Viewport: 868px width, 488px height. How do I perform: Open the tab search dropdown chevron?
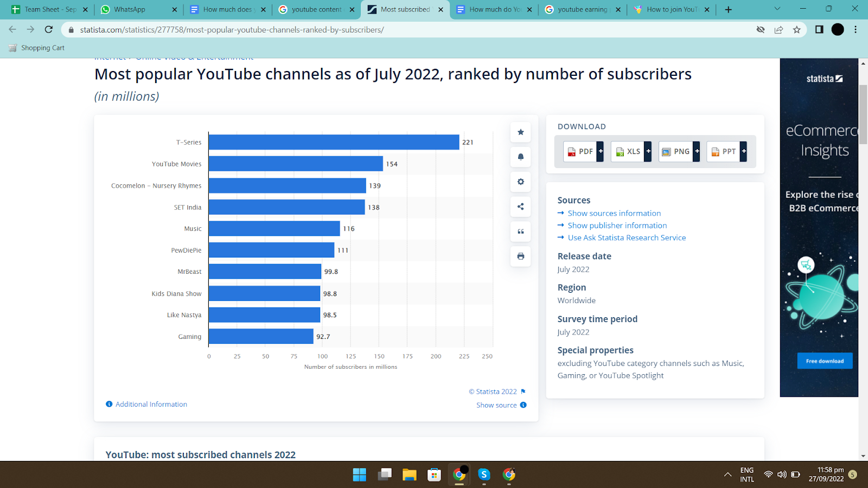[x=777, y=9]
